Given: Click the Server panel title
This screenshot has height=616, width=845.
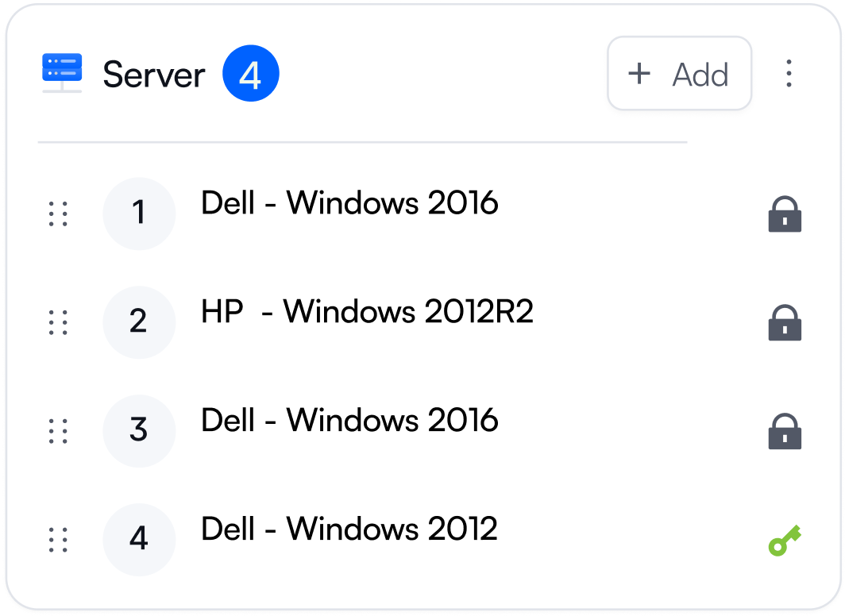Looking at the screenshot, I should point(153,75).
